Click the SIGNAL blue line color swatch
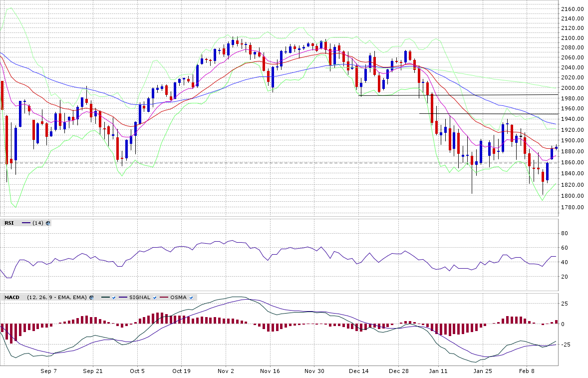 point(123,298)
